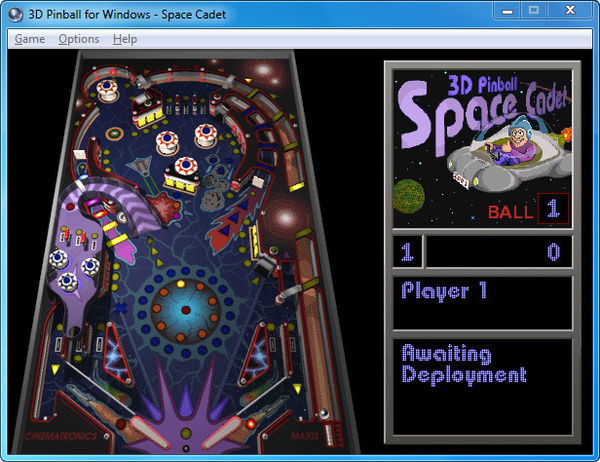Screen dimensions: 600x462
Task: Click the silver ball in the launch lane
Action: coord(324,413)
